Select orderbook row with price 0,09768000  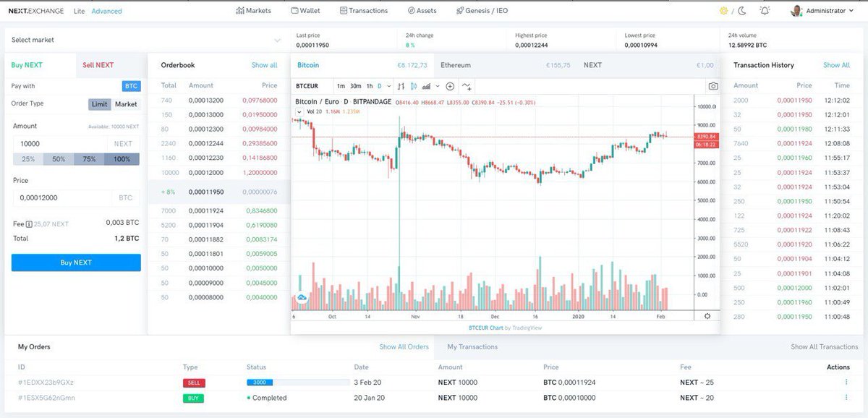tap(218, 101)
